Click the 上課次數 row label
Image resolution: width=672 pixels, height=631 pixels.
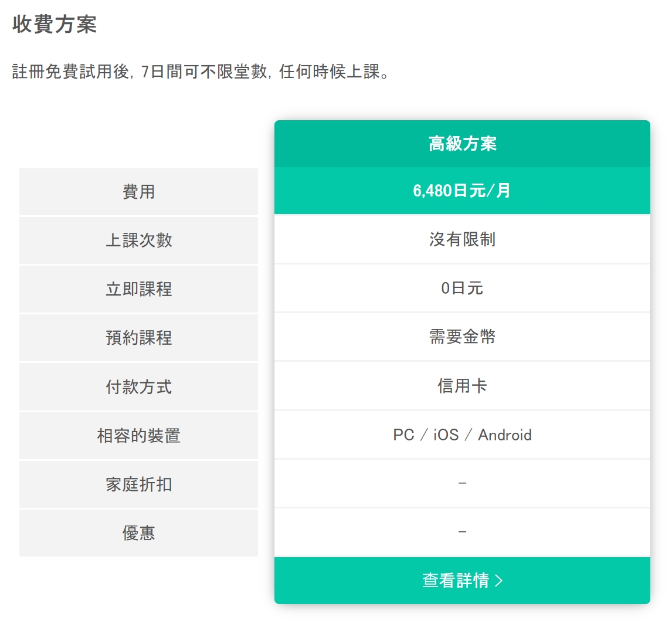[x=138, y=240]
